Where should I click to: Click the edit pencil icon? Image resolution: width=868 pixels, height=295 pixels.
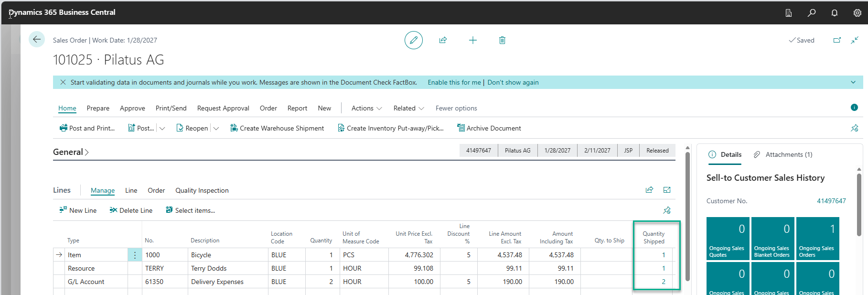tap(414, 40)
